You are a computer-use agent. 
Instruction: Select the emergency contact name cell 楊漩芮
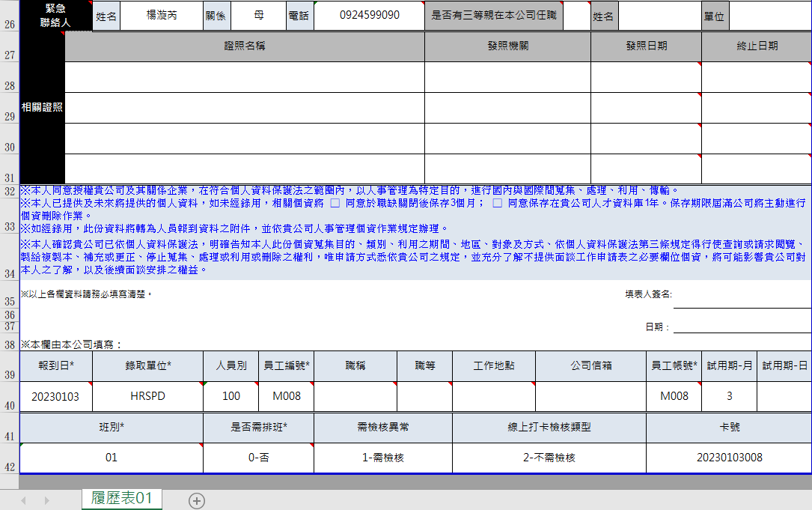[x=161, y=16]
